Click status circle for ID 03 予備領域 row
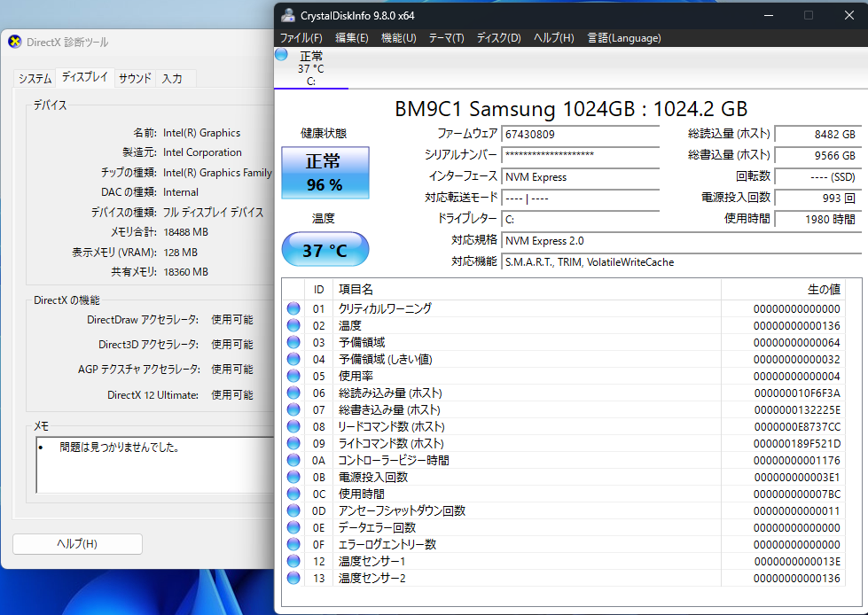 coord(293,342)
